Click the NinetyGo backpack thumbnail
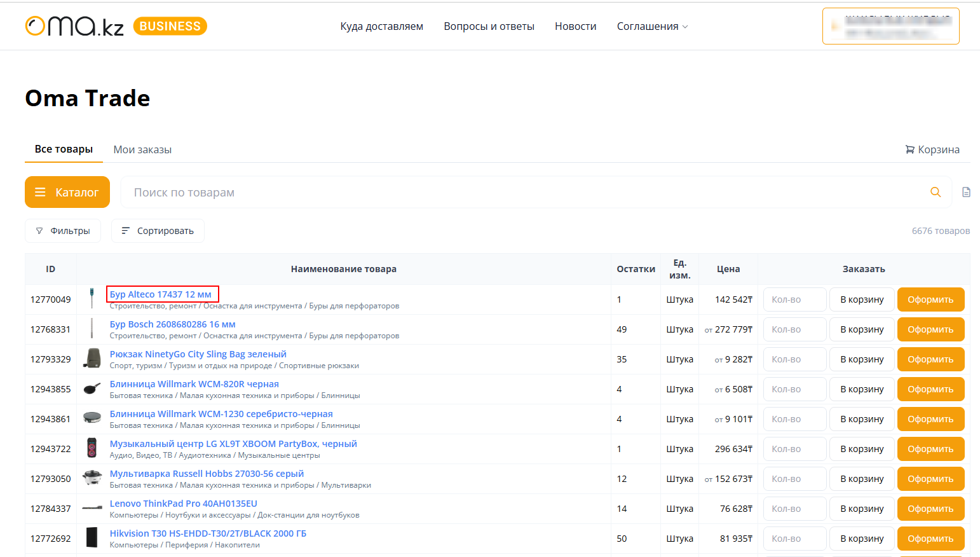980x557 pixels. (x=92, y=359)
